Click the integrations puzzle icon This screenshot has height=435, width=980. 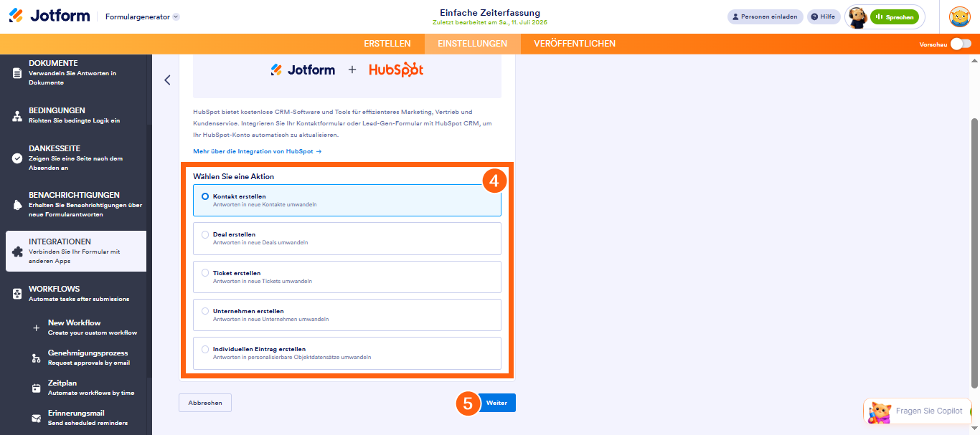[17, 252]
